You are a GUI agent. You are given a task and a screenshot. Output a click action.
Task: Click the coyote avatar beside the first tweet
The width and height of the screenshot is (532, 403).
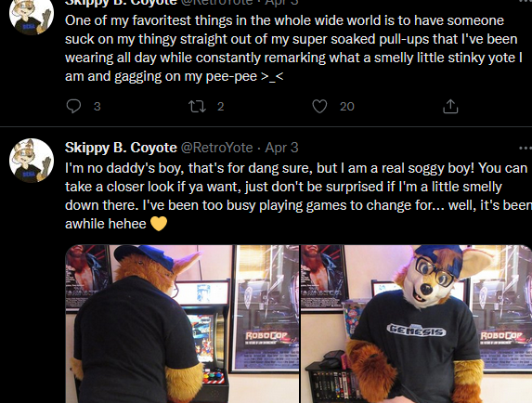click(32, 17)
